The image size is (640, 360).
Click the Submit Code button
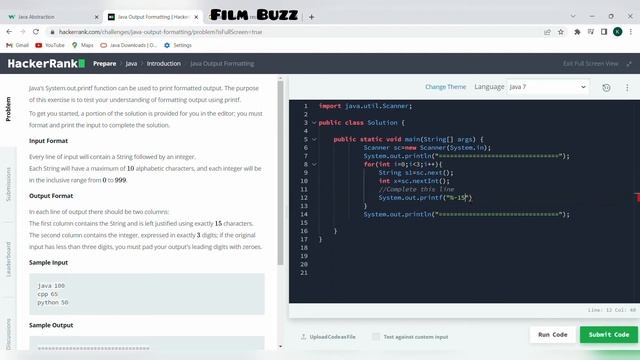[609, 335]
